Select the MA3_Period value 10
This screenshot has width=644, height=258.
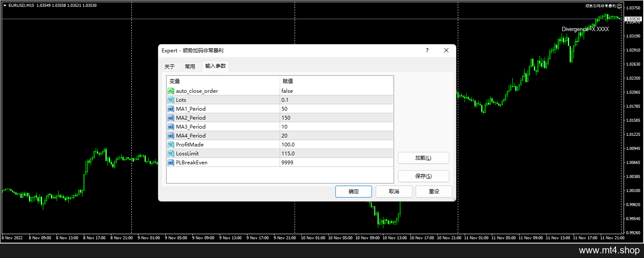click(337, 126)
